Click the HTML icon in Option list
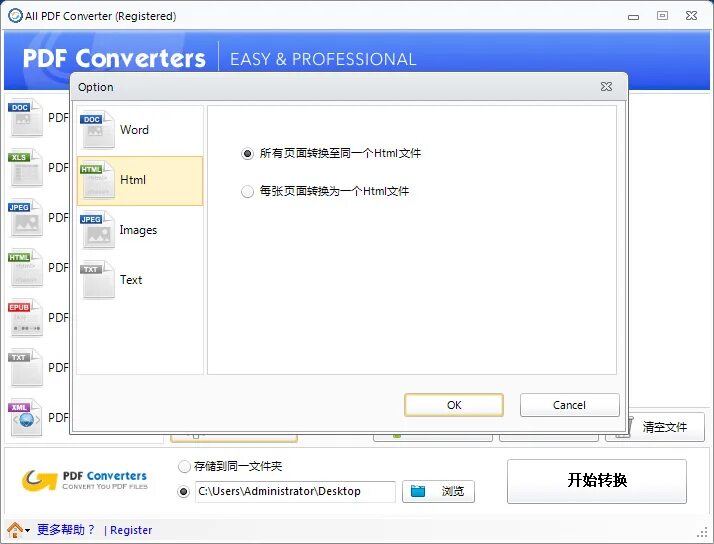This screenshot has height=544, width=714. pyautogui.click(x=97, y=180)
